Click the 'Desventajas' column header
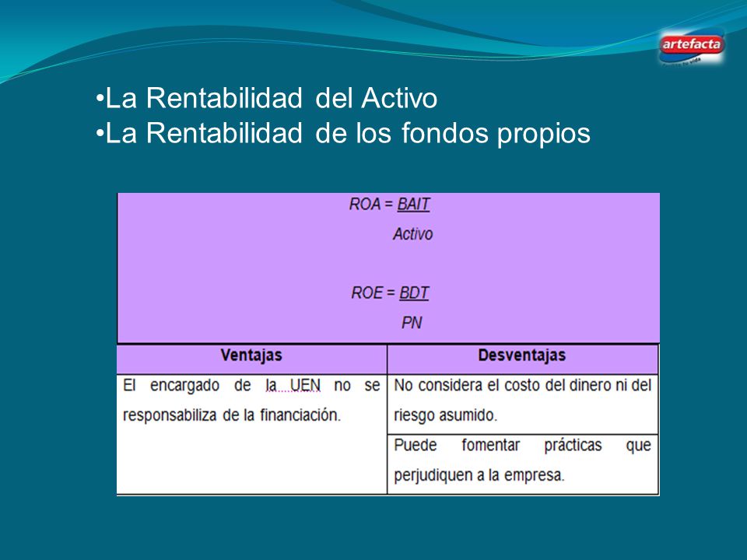Image resolution: width=747 pixels, height=560 pixels. [x=522, y=355]
